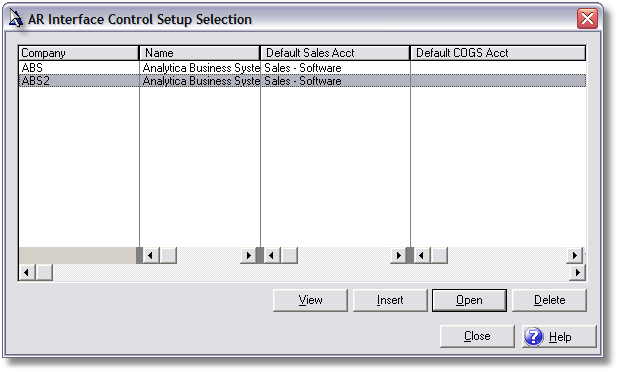
Task: Click the Default Sales Acct scrollbar thumb
Action: click(x=289, y=255)
